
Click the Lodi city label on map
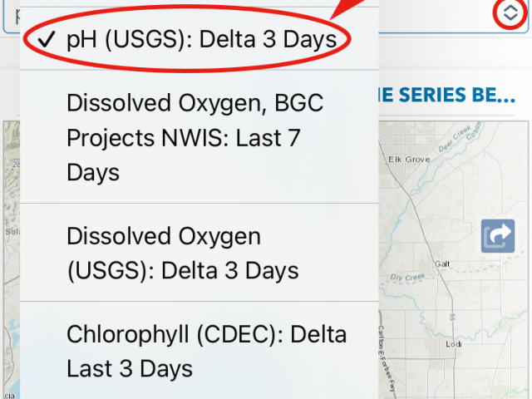(x=454, y=344)
